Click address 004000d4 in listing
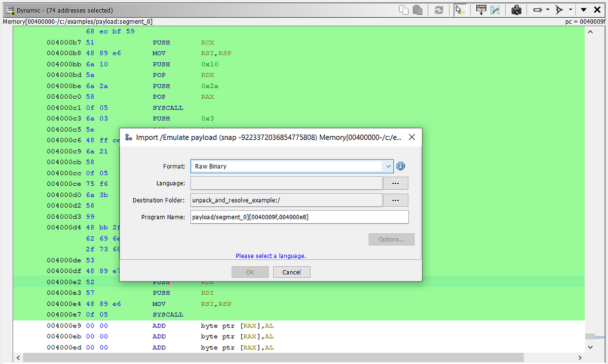The width and height of the screenshot is (608, 364). 64,227
